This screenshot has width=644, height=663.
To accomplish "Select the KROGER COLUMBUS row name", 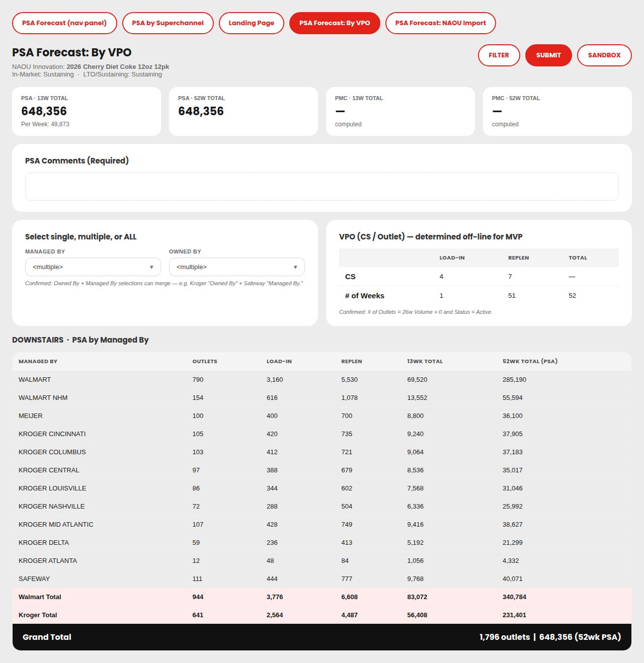I will pos(52,452).
